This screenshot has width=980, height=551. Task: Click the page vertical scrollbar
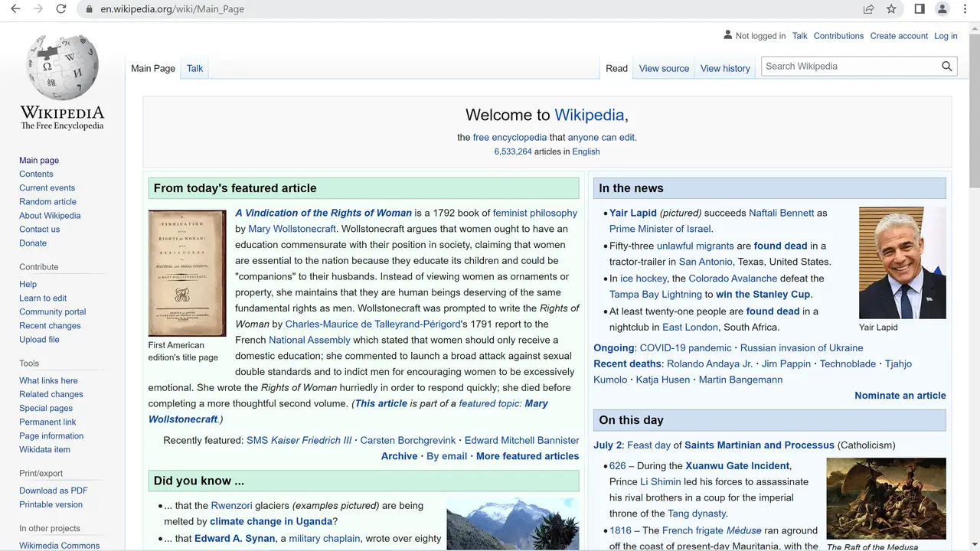click(974, 286)
